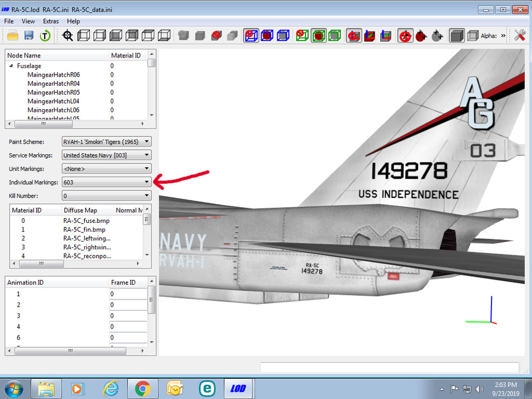Open the View menu
This screenshot has width=532, height=399.
pos(28,21)
